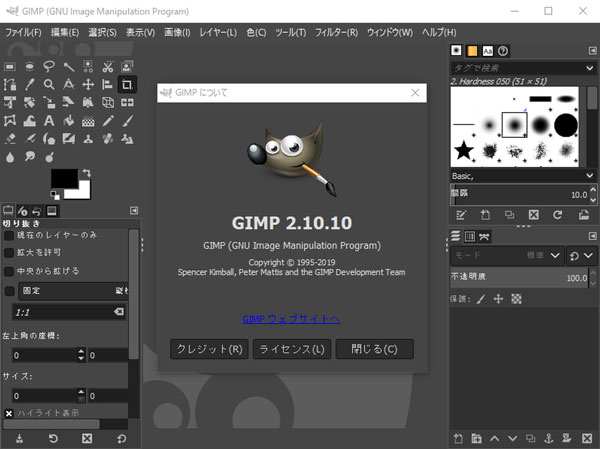Click the foreground black color swatch

(64, 178)
